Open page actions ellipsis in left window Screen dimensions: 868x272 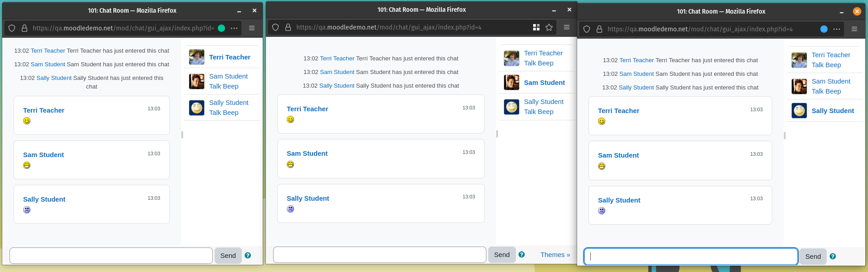point(234,28)
